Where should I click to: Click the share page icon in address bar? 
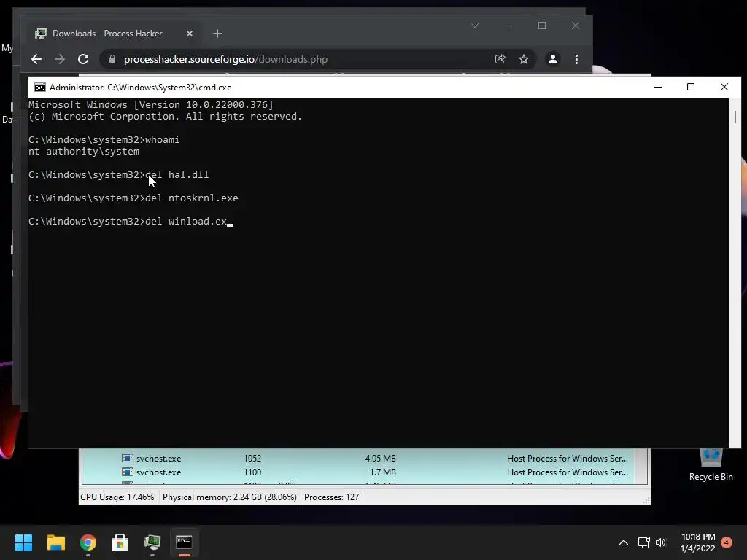500,59
